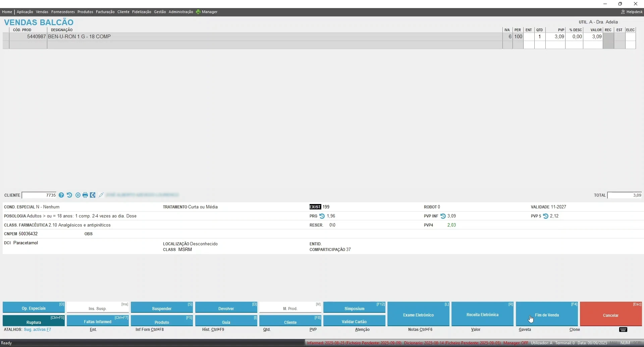This screenshot has height=347, width=644.
Task: Click the help question mark icon beside Cliente
Action: pyautogui.click(x=61, y=195)
